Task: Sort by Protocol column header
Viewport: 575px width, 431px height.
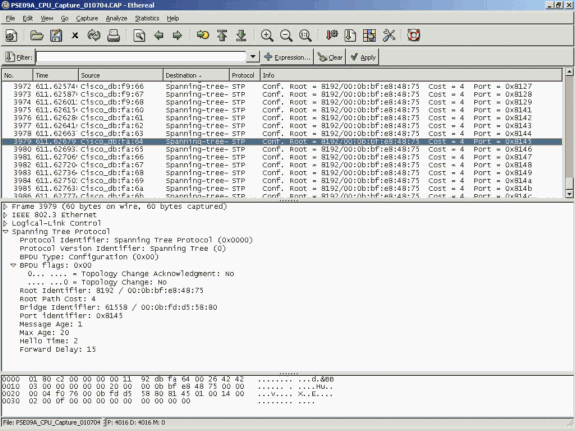Action: [245, 75]
